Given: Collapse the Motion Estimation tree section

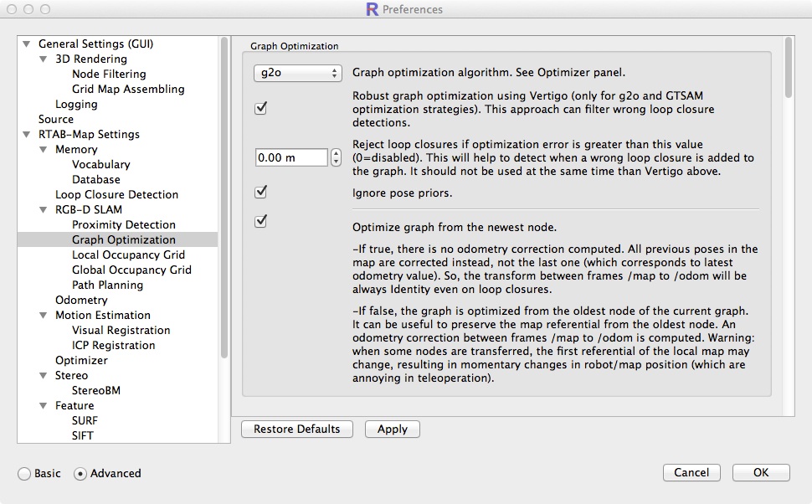Looking at the screenshot, I should (x=44, y=316).
